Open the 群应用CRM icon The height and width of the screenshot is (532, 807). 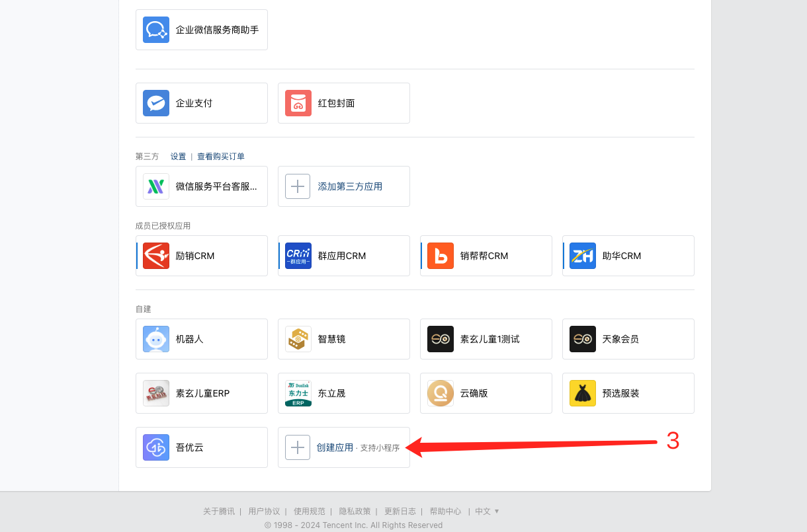[x=298, y=256]
